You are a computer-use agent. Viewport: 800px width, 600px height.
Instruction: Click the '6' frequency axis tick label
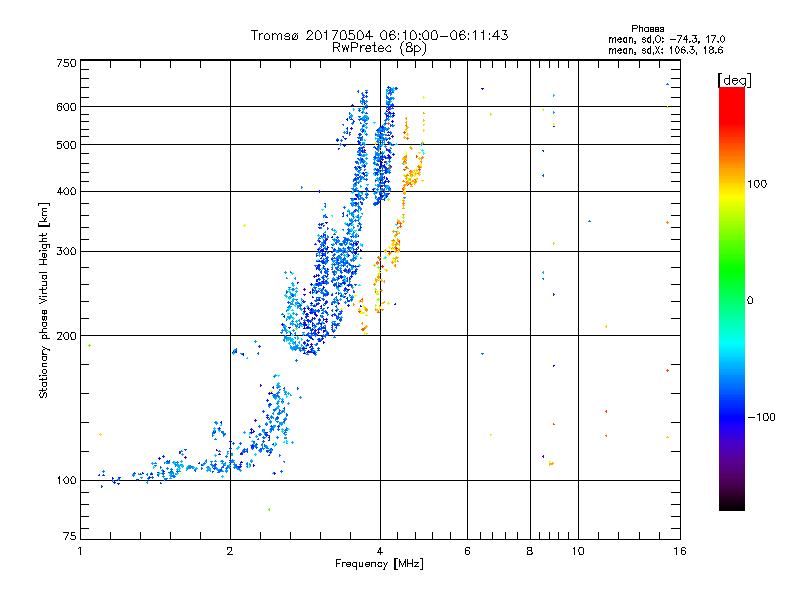[467, 551]
